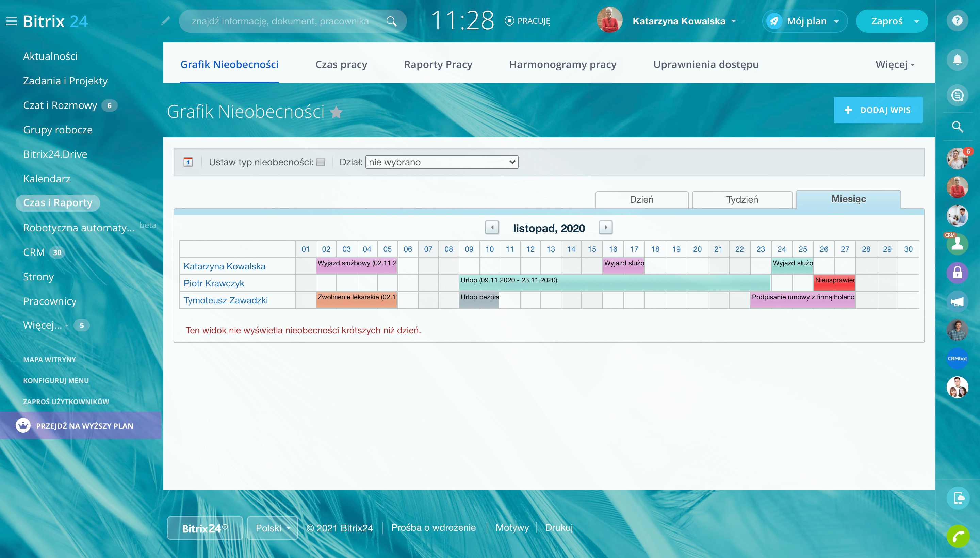Click the green phone call button
The width and height of the screenshot is (980, 558).
tap(958, 536)
